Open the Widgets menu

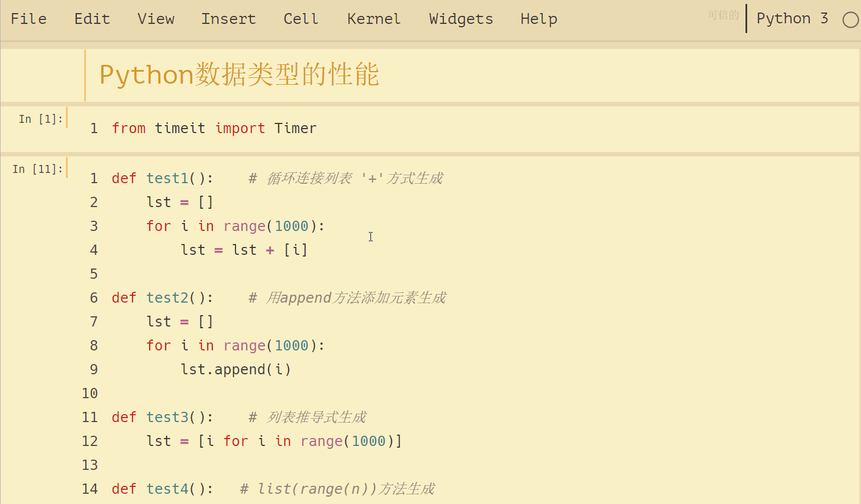point(460,18)
